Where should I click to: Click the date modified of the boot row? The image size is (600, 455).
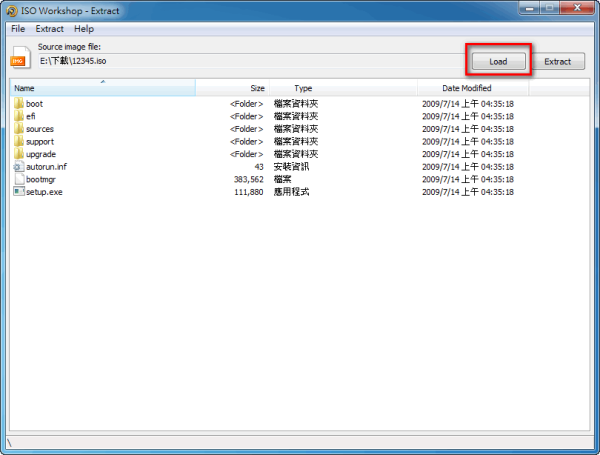coord(468,104)
